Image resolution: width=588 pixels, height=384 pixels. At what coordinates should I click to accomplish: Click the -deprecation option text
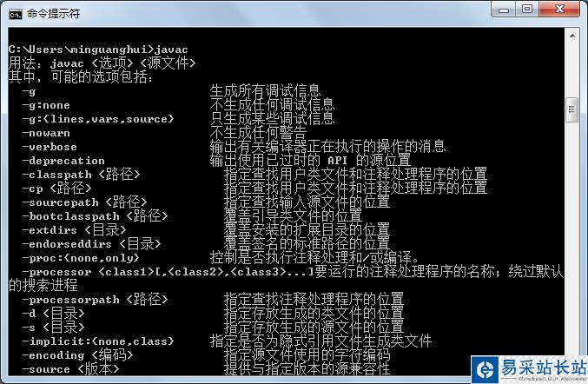(63, 161)
